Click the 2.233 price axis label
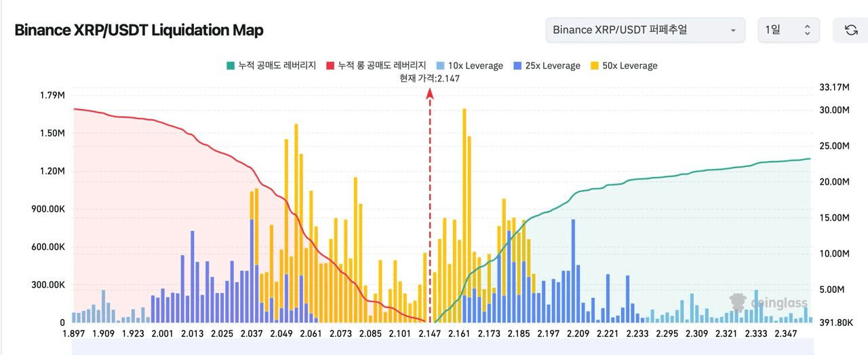 click(637, 334)
